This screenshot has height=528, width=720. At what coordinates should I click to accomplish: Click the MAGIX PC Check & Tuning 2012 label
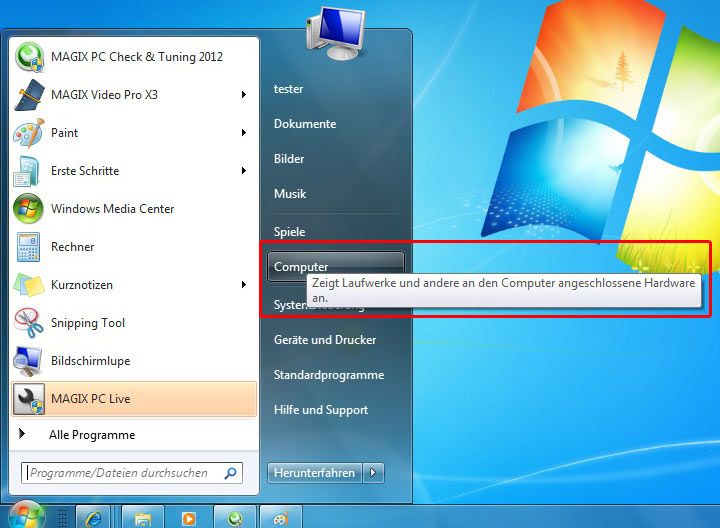(137, 57)
